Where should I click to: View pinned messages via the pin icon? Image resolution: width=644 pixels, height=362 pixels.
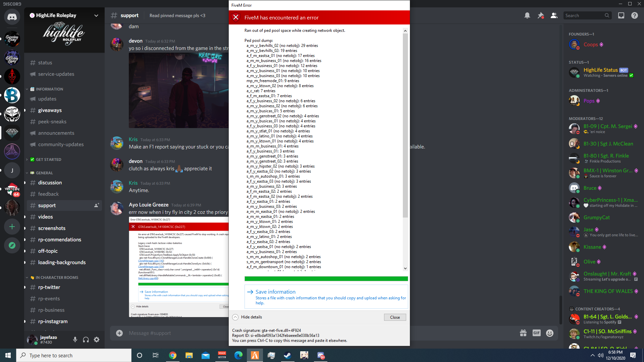[540, 15]
